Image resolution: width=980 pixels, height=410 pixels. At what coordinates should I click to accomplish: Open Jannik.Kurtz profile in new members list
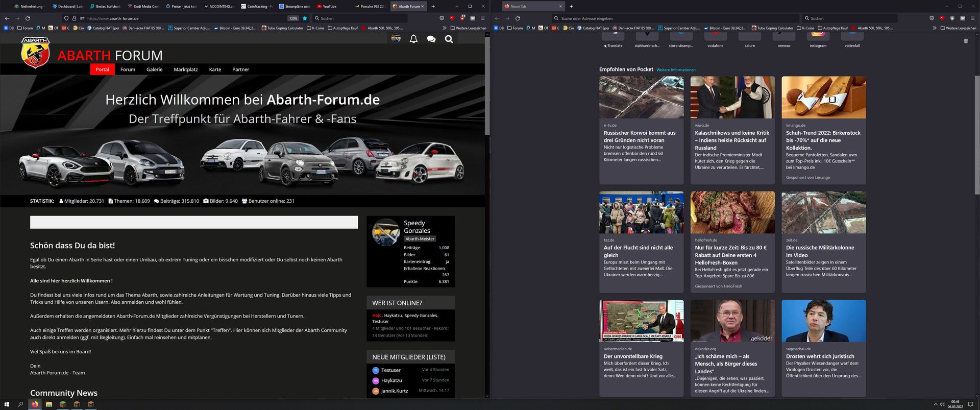click(394, 391)
